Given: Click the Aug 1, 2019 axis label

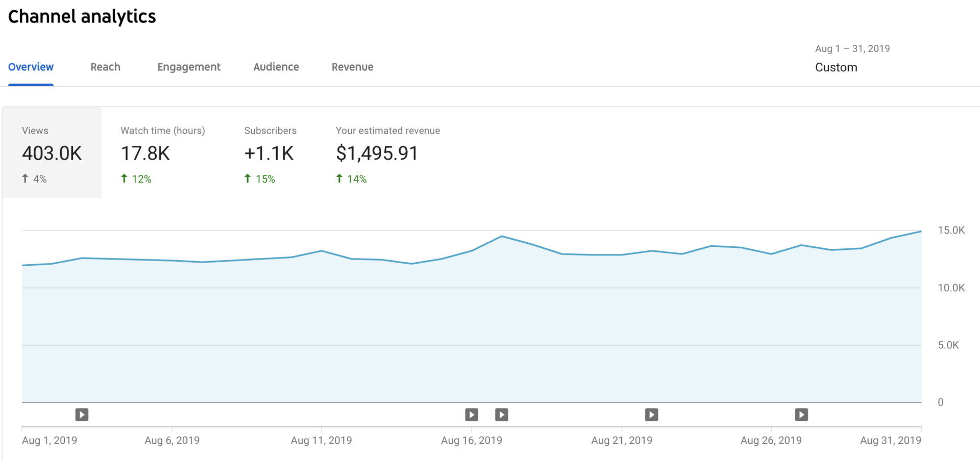Looking at the screenshot, I should (x=50, y=440).
